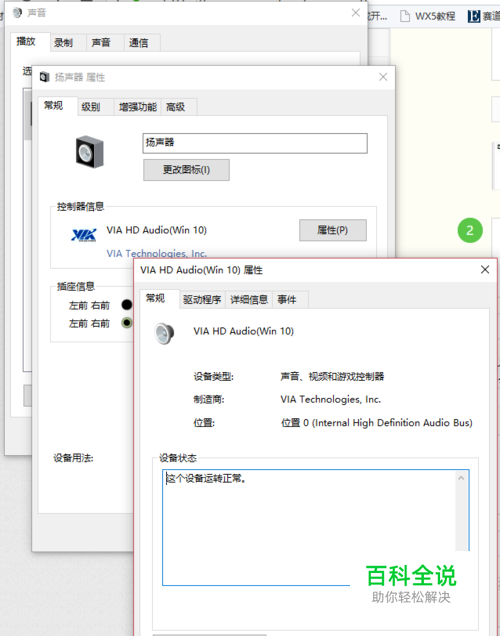Screen dimensions: 500x636
Task: Click the VIA logo icon
Action: tap(84, 235)
